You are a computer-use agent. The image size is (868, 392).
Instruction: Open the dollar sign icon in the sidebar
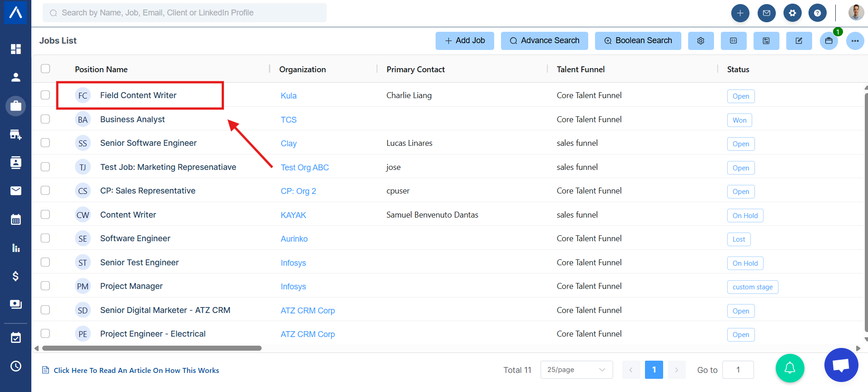[x=16, y=276]
